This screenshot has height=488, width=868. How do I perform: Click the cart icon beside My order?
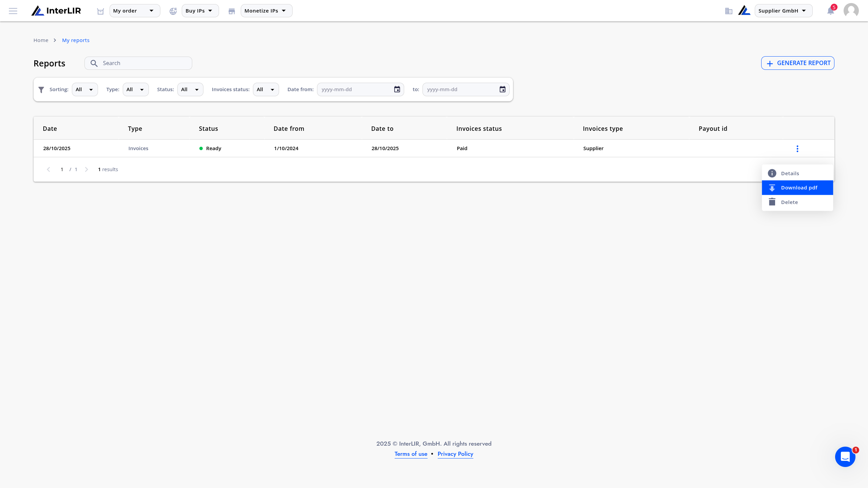[x=100, y=11]
